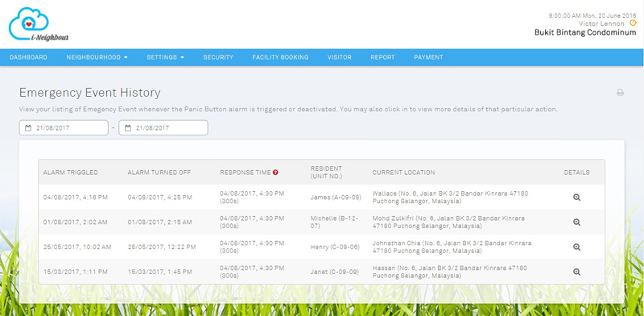This screenshot has width=644, height=316.
Task: Open Facility Booking page
Action: tap(280, 57)
